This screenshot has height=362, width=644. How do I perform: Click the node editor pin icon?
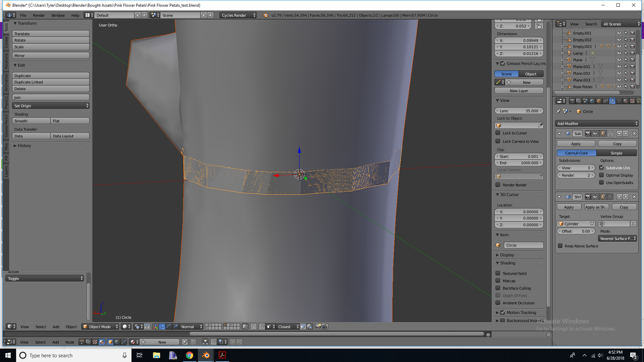point(185,342)
